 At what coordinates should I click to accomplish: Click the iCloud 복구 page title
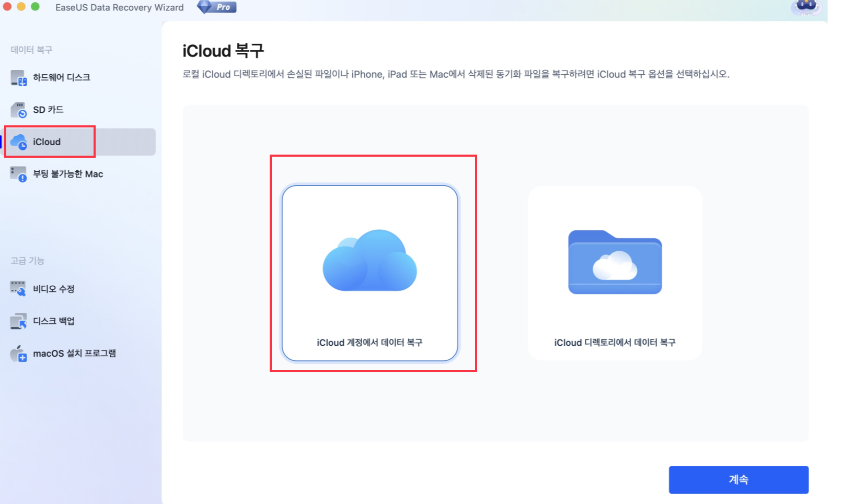(x=223, y=50)
